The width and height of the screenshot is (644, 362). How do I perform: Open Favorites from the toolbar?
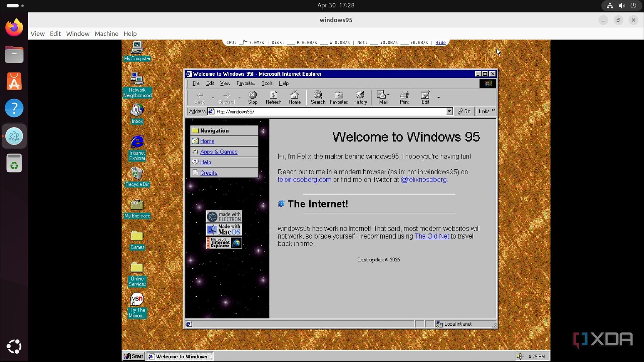339,98
